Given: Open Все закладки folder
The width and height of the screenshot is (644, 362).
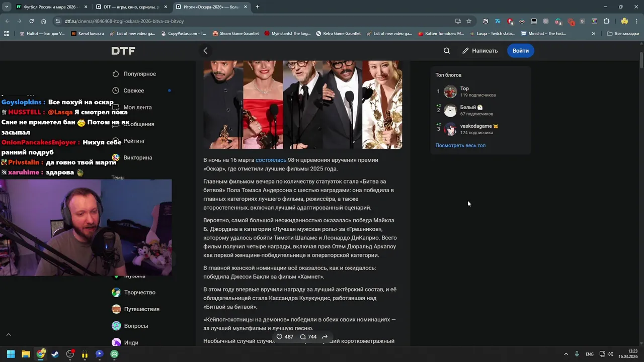Looking at the screenshot, I should tap(623, 34).
